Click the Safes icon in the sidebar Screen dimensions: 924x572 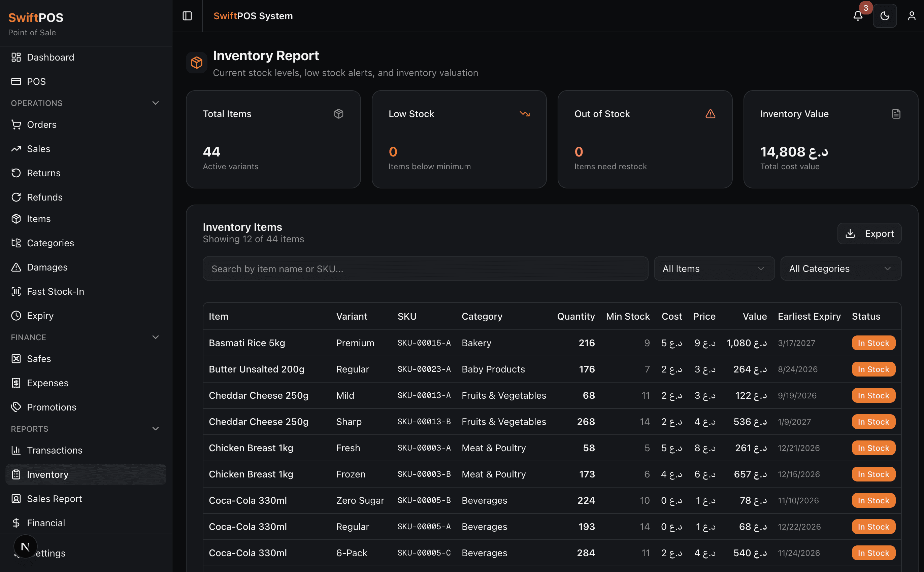(16, 359)
